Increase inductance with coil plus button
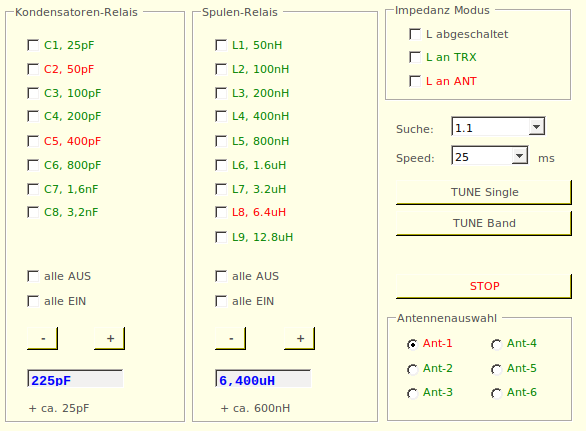The width and height of the screenshot is (586, 431). pyautogui.click(x=300, y=339)
